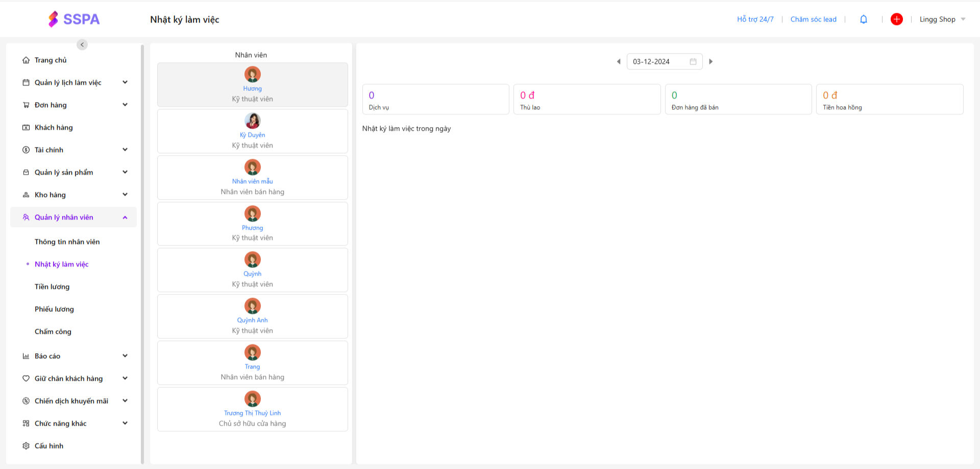Click Trang's avatar
The width and height of the screenshot is (980, 469).
pyautogui.click(x=253, y=353)
